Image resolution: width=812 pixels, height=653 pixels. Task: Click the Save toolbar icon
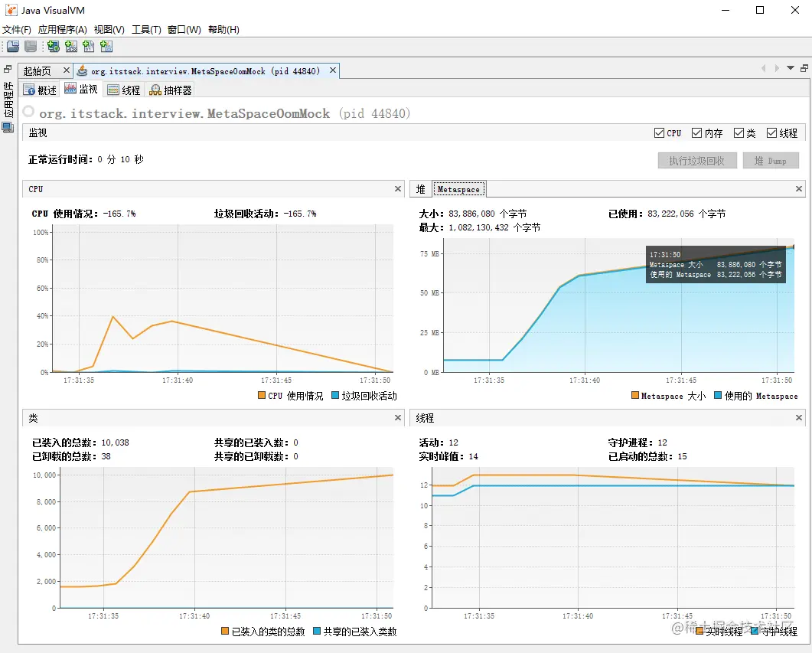tap(30, 46)
